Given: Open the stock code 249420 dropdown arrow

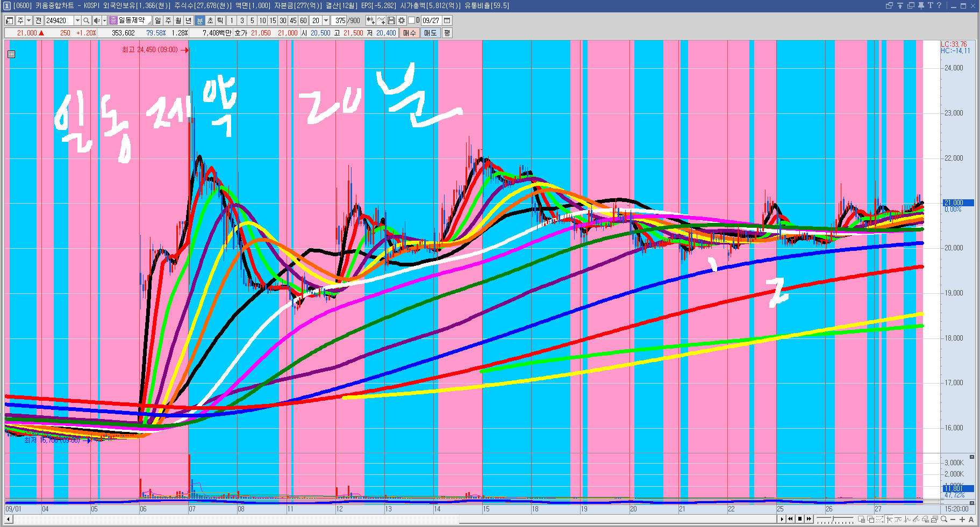Looking at the screenshot, I should click(x=77, y=20).
